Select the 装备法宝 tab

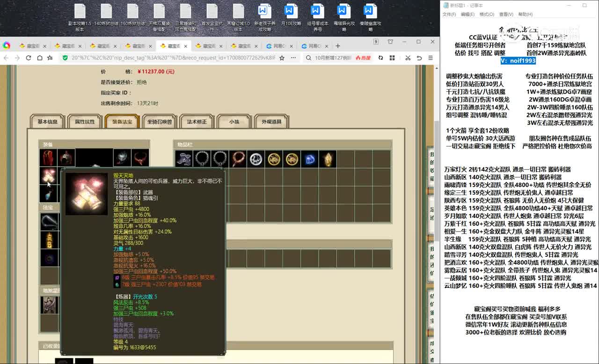pyautogui.click(x=122, y=122)
